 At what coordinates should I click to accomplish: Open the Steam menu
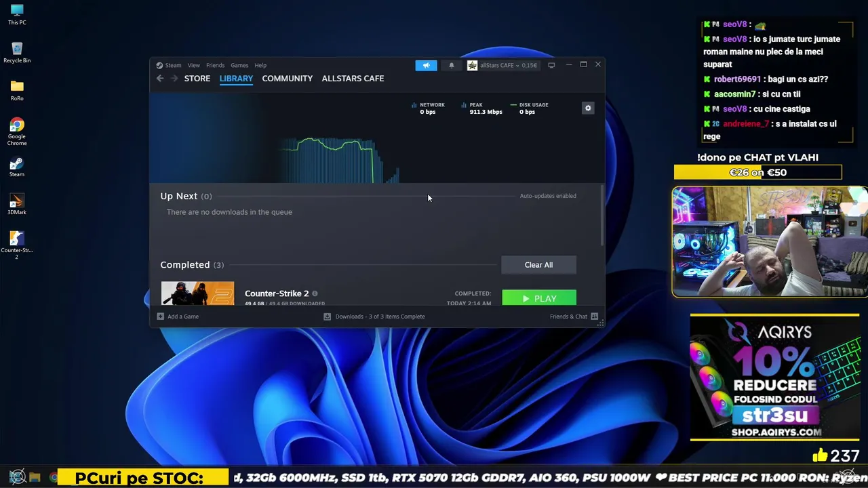169,65
